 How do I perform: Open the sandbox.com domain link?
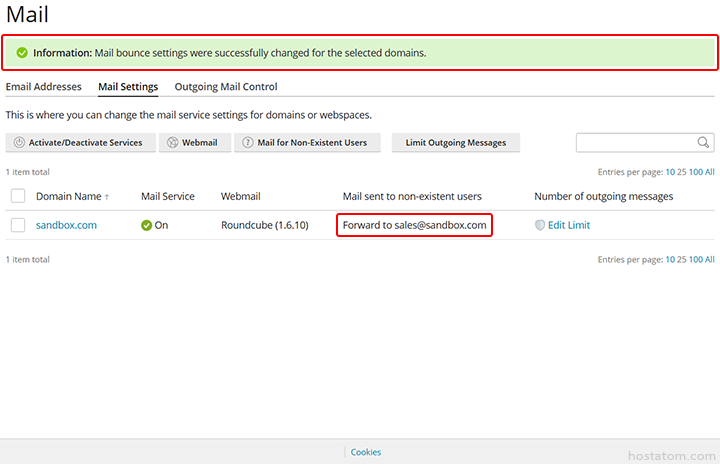click(x=66, y=225)
